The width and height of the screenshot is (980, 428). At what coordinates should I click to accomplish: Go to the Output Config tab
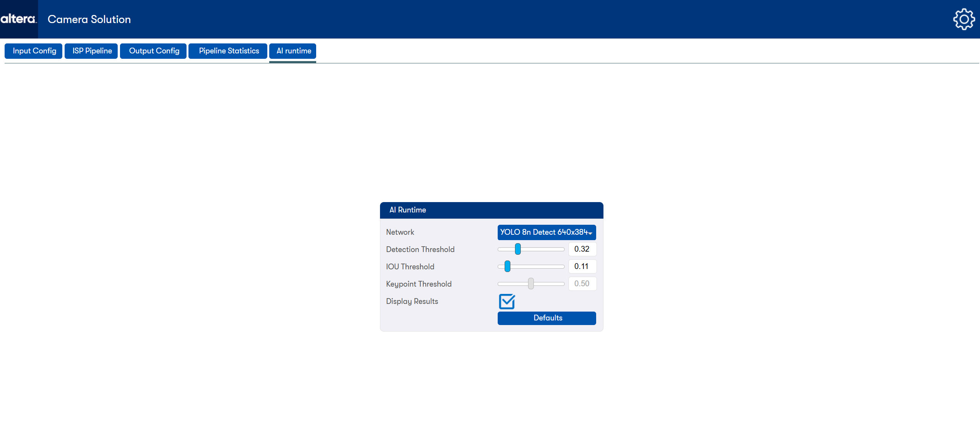pos(153,51)
